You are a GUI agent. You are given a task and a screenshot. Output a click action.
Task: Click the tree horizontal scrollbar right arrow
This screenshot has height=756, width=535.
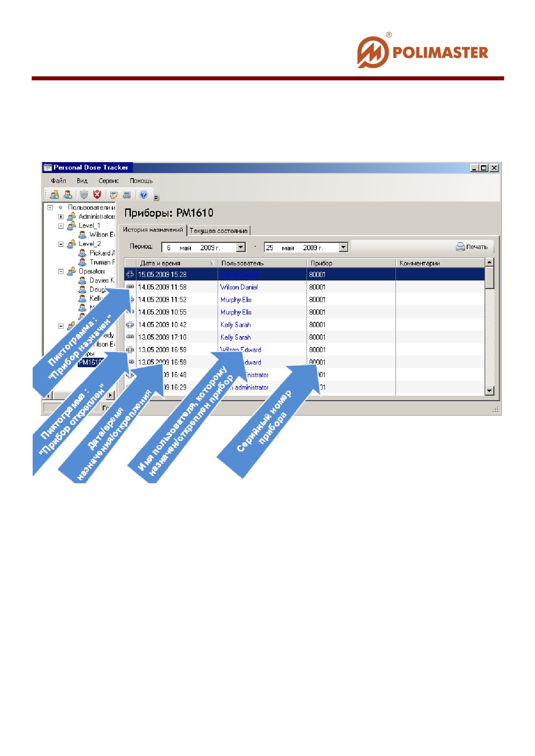tap(111, 395)
